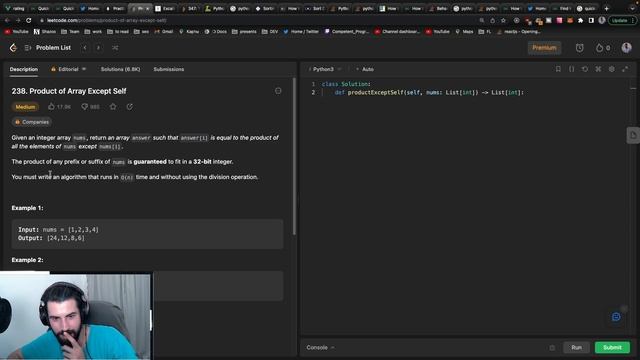
Task: Open the YouTube bookmark at bar start
Action: (17, 32)
